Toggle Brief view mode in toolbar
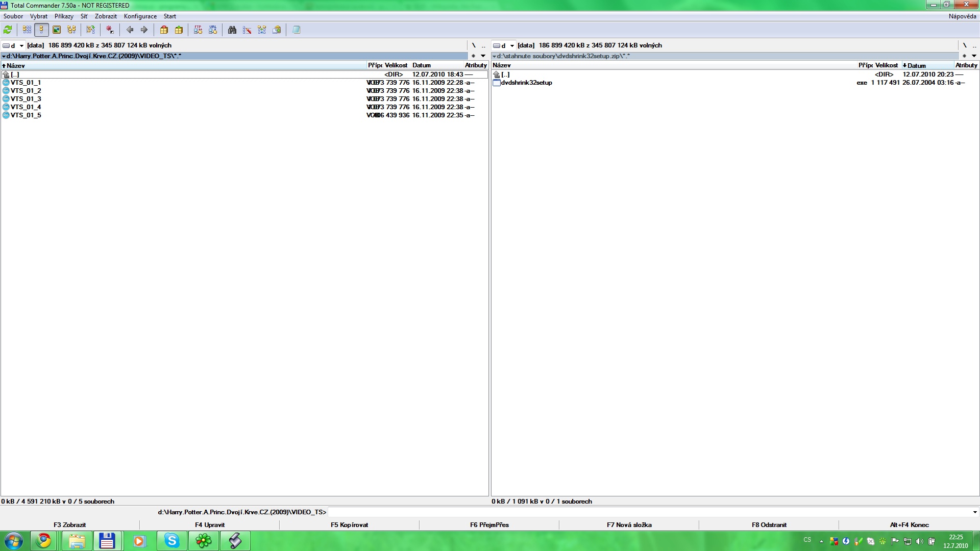Viewport: 980px width, 551px height. 27,30
